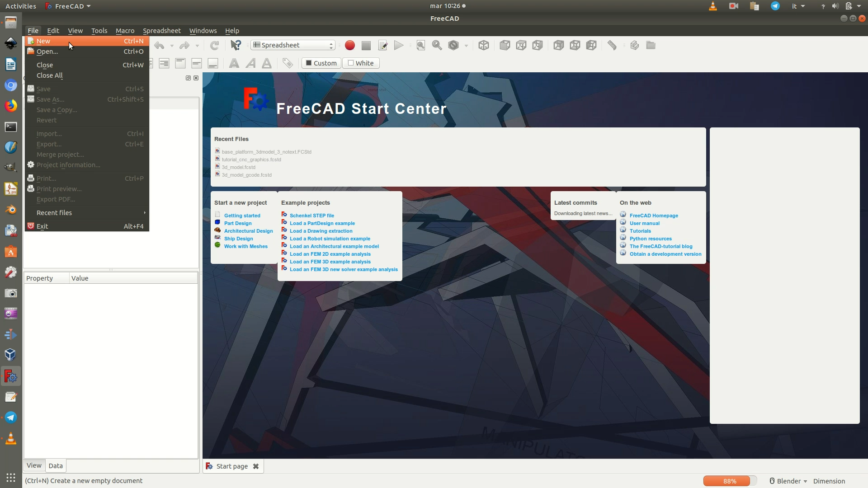Open the Windows menu
Image resolution: width=868 pixels, height=488 pixels.
[x=203, y=31]
